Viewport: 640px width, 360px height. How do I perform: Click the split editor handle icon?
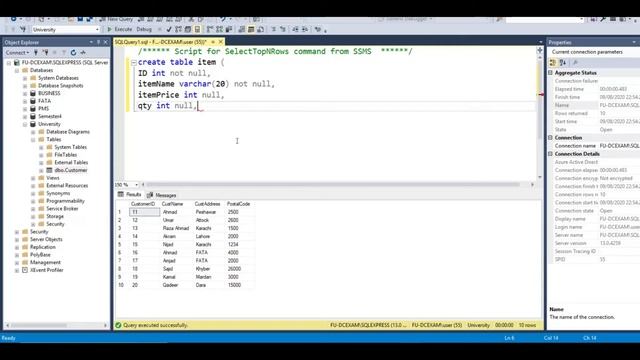(x=540, y=50)
